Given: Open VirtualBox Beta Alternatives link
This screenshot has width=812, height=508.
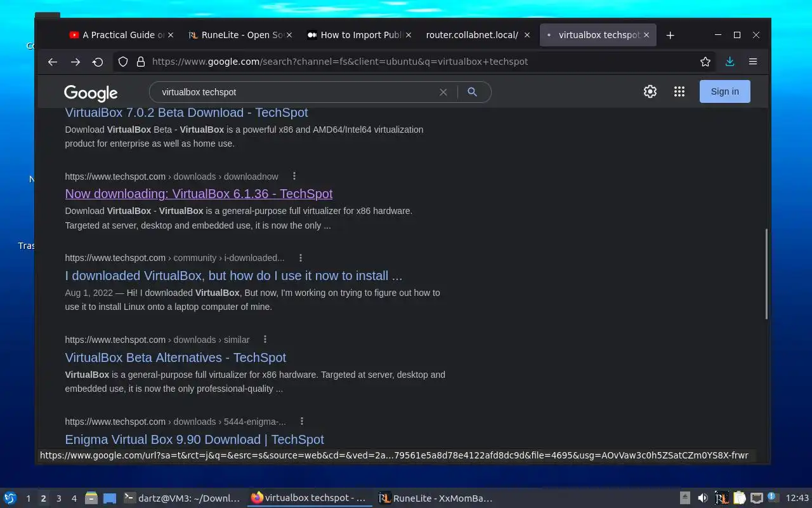Looking at the screenshot, I should (175, 358).
